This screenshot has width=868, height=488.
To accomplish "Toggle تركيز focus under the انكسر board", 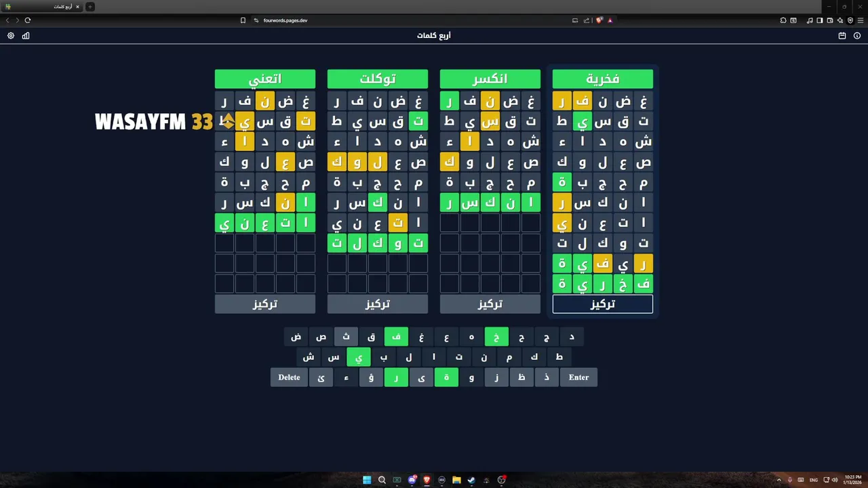I will pos(490,304).
